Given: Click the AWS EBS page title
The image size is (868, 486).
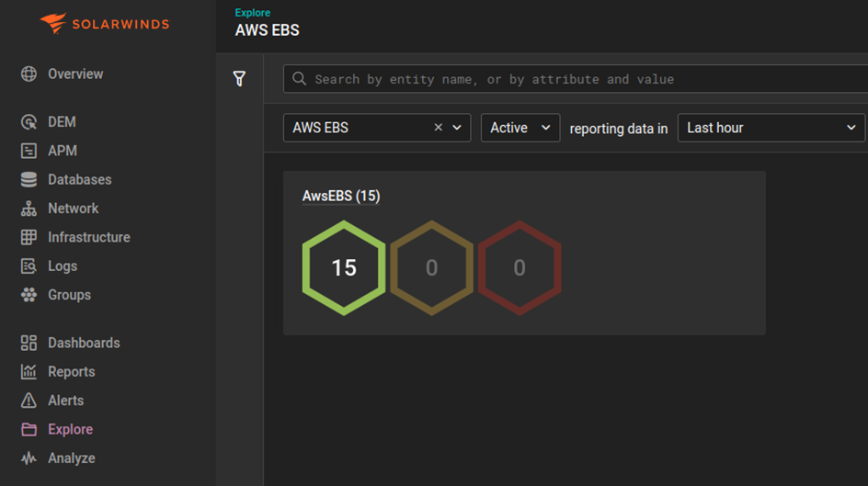Looking at the screenshot, I should pyautogui.click(x=267, y=29).
